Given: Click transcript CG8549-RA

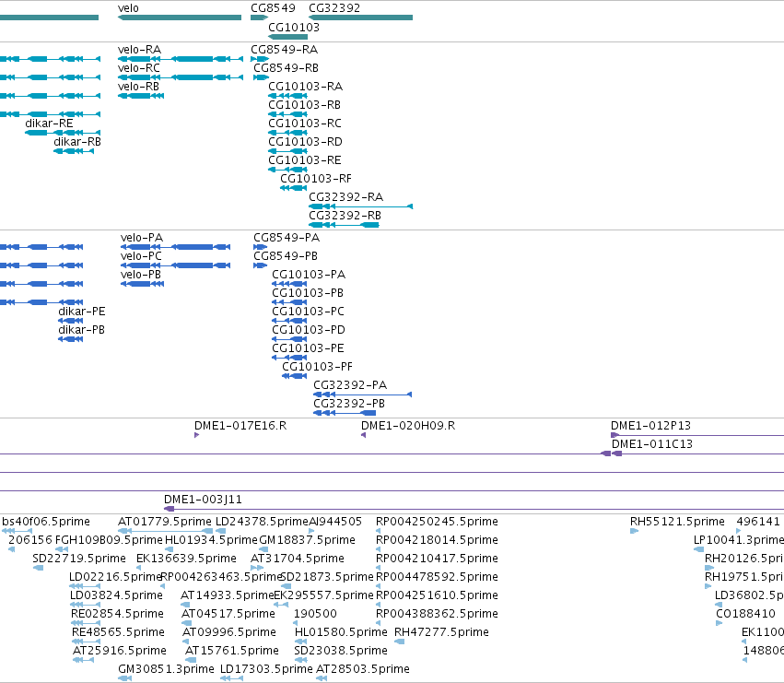Looking at the screenshot, I should pyautogui.click(x=260, y=59).
